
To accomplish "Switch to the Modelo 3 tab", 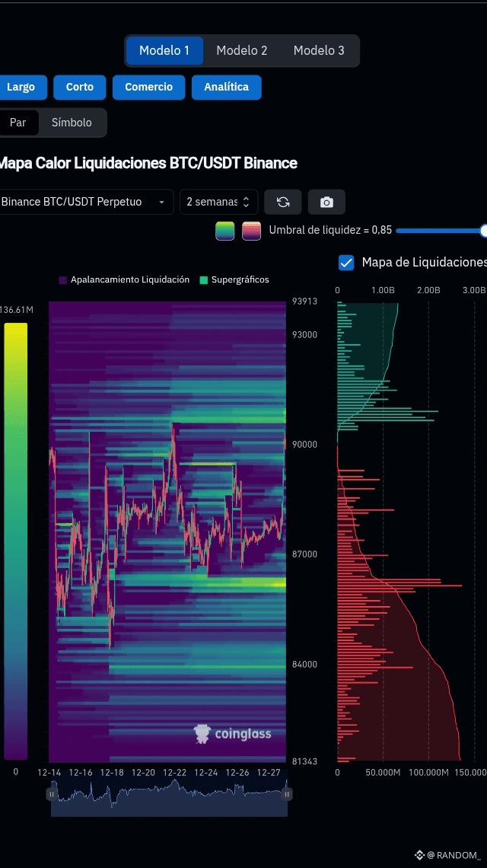I will [x=319, y=50].
